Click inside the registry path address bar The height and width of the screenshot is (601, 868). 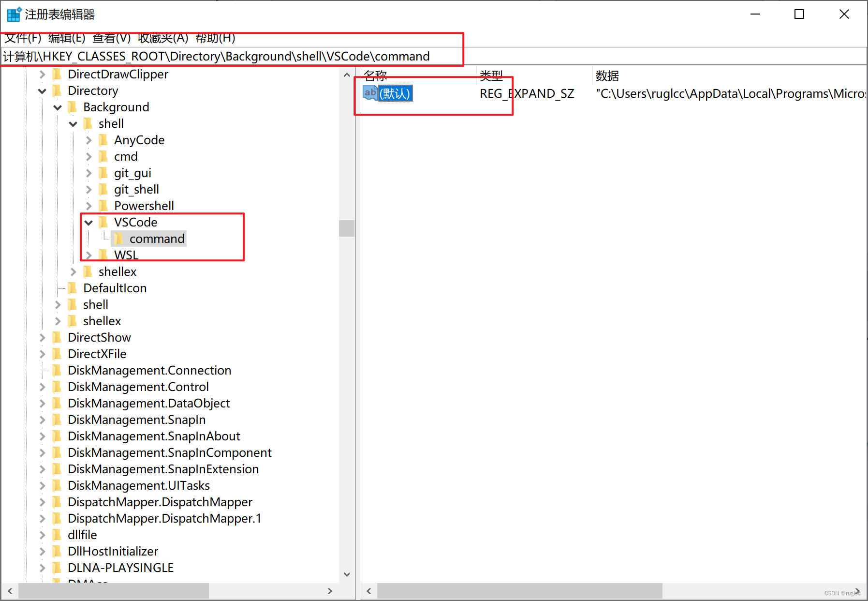pyautogui.click(x=218, y=56)
